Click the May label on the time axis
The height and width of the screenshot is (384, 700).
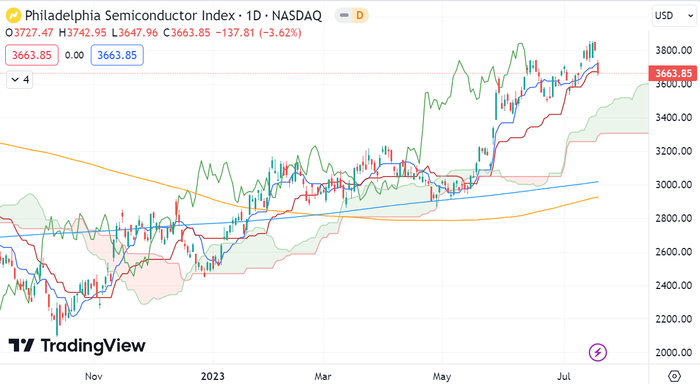[442, 376]
